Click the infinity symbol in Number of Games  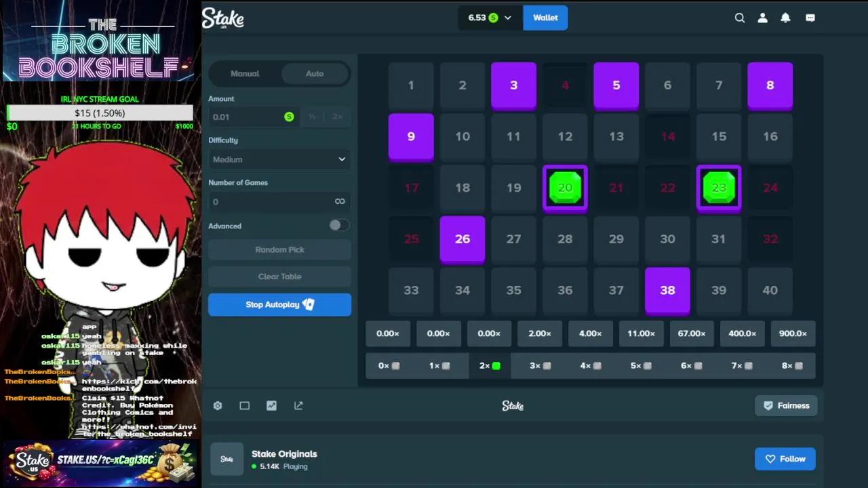[340, 201]
